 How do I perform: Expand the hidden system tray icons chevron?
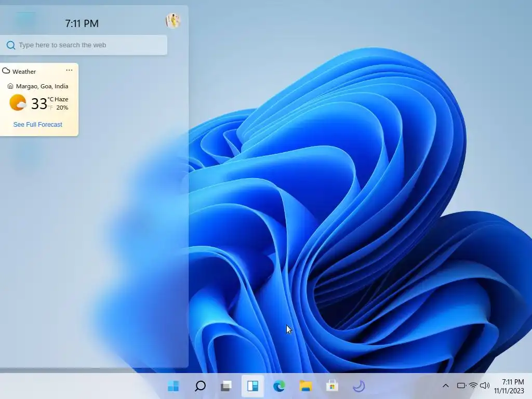(x=446, y=385)
